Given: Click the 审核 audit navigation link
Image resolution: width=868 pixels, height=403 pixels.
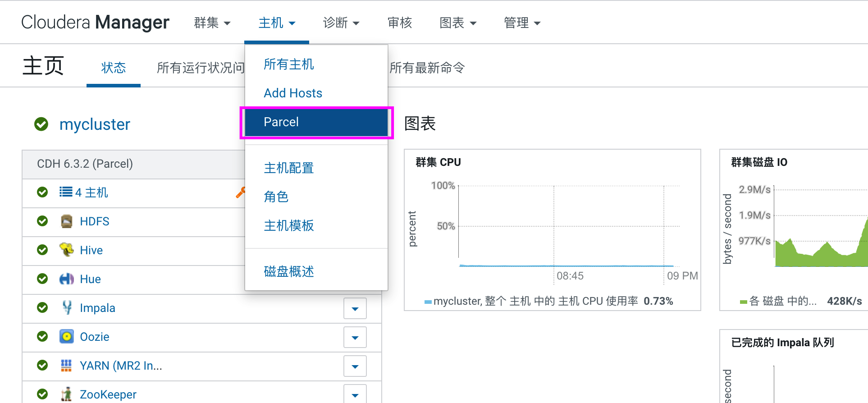Looking at the screenshot, I should pyautogui.click(x=400, y=23).
